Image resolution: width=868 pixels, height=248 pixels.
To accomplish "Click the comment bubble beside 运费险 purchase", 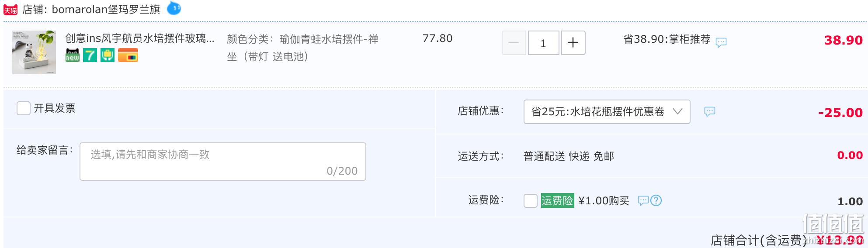I will pos(643,200).
